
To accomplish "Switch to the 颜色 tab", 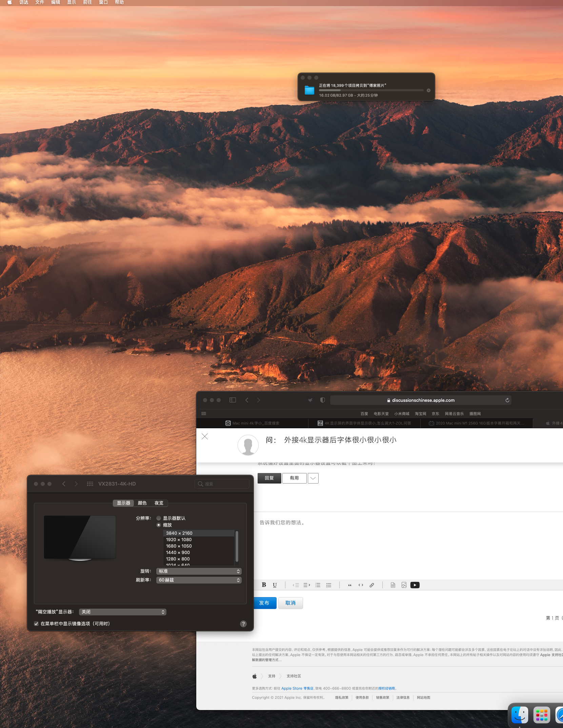I will click(x=142, y=503).
